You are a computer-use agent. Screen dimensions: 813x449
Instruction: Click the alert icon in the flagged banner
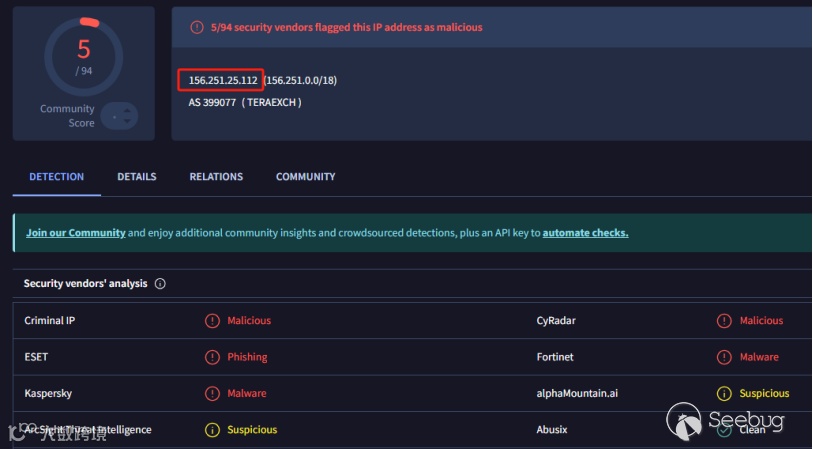coord(197,27)
